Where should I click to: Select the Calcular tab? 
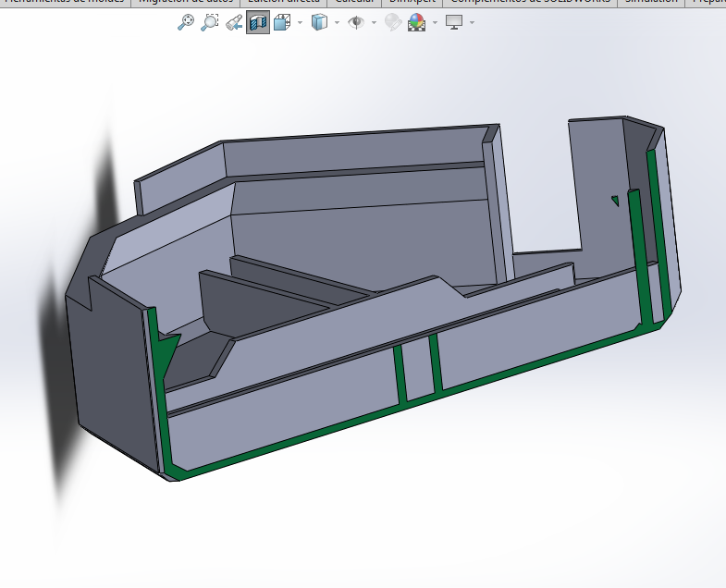354,3
